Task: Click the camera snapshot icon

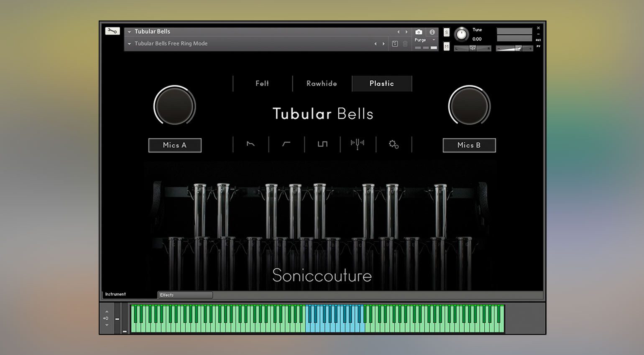Action: [419, 32]
